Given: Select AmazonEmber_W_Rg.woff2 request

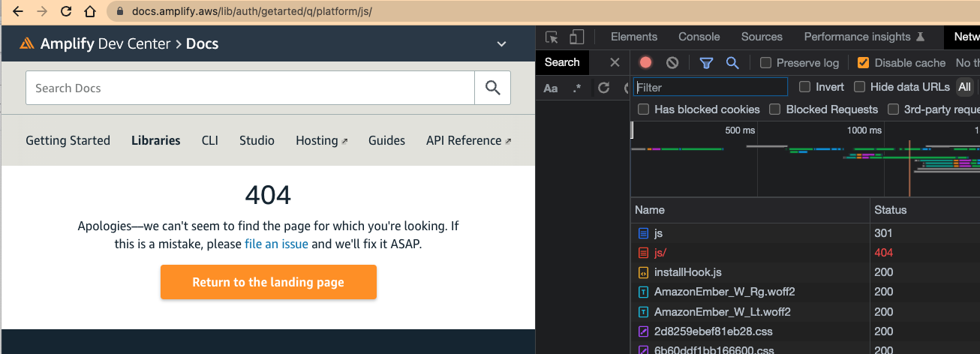Looking at the screenshot, I should click(805, 292).
